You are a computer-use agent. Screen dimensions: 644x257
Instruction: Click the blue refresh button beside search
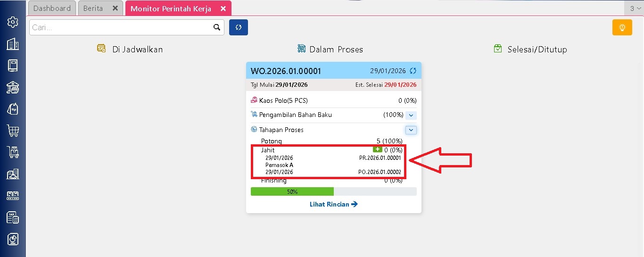pos(238,27)
